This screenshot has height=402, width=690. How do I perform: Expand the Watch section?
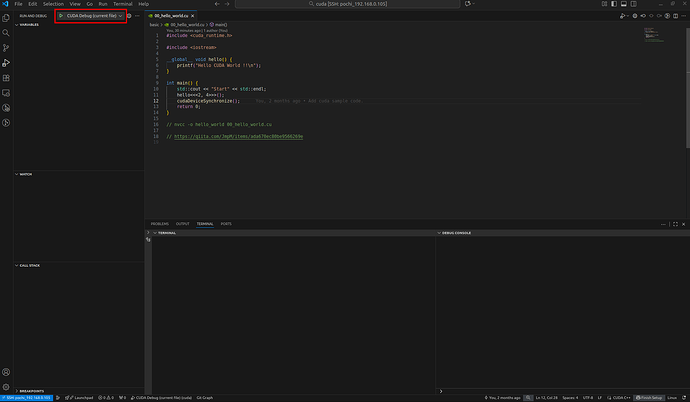pyautogui.click(x=26, y=173)
